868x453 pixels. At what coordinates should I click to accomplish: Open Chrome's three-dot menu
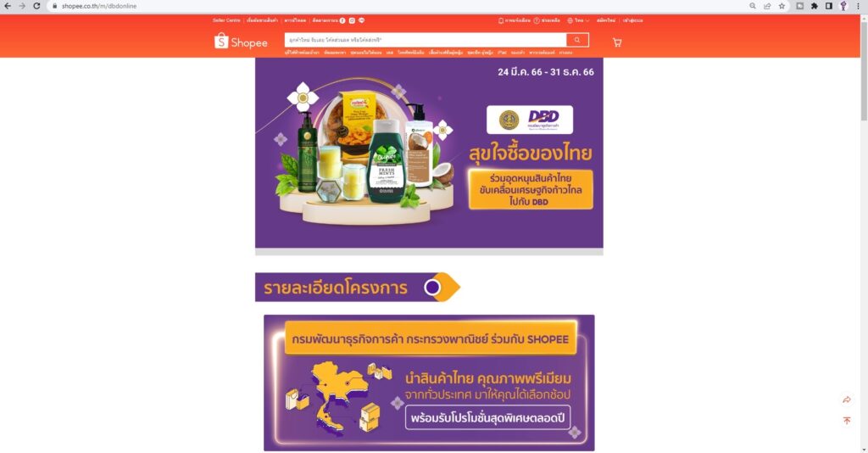(858, 6)
